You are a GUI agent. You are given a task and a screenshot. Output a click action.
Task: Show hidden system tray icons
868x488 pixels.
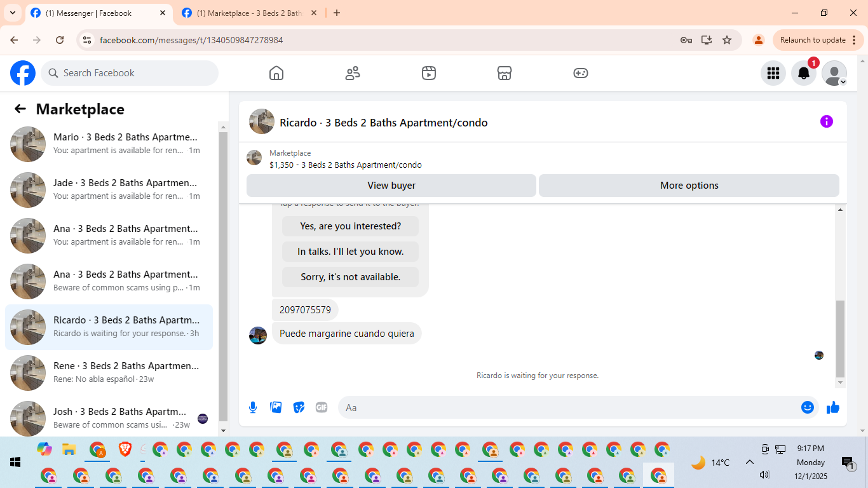click(x=750, y=463)
